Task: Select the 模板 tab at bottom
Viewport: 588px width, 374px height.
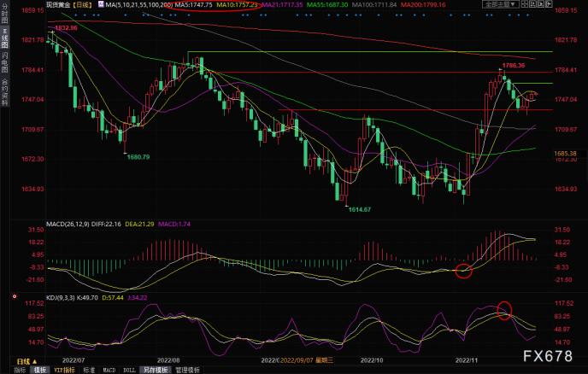Action: coord(39,369)
